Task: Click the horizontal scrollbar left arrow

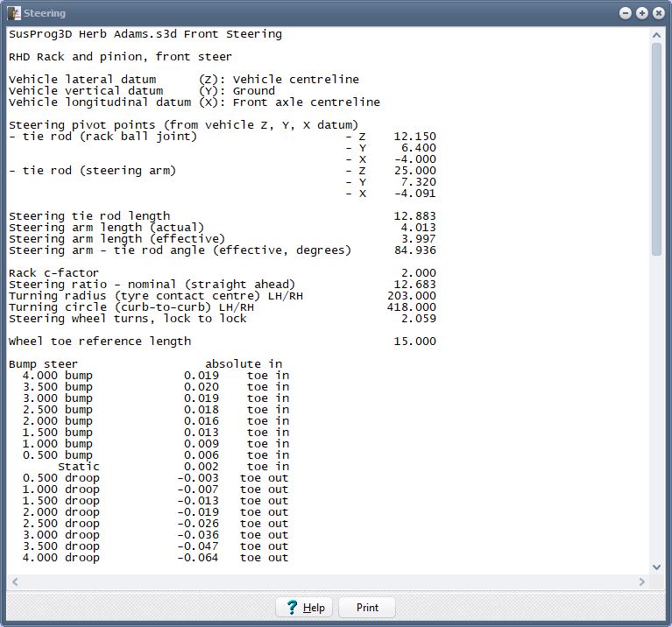Action: coord(15,581)
